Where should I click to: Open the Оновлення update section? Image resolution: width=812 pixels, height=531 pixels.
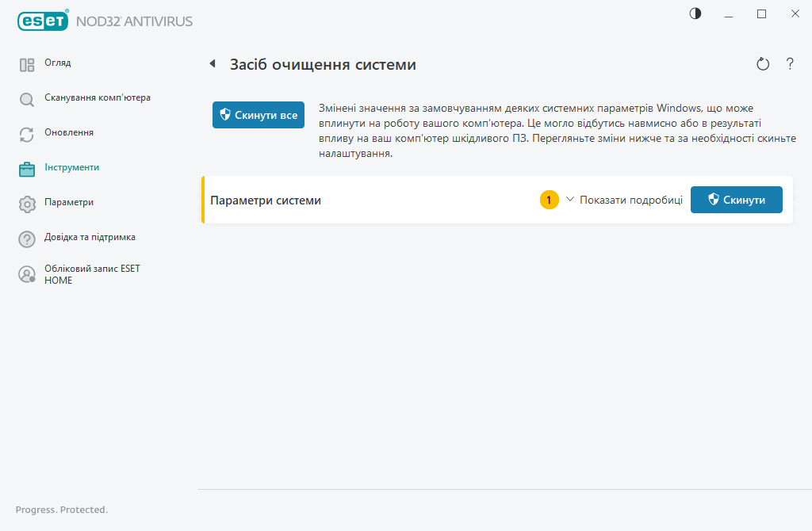coord(28,132)
